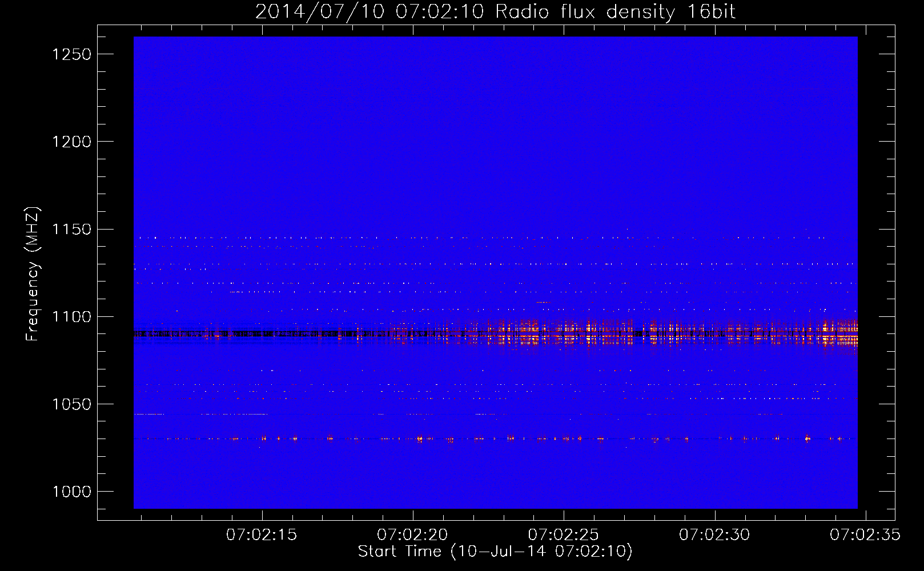Screen dimensions: 924x571
Task: Click the 1250 frequency tick label
Action: tap(71, 54)
